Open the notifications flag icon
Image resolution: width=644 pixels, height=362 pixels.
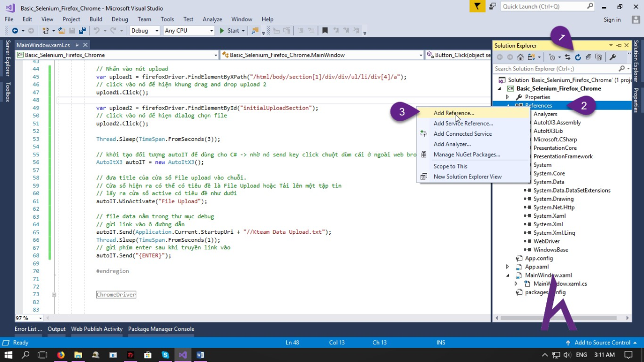pos(477,6)
